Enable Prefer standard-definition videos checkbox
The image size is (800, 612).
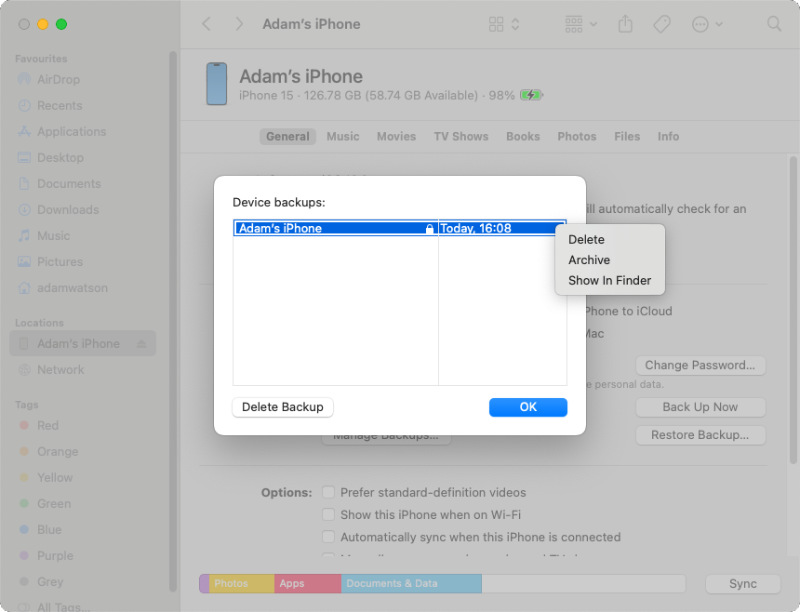(x=329, y=492)
